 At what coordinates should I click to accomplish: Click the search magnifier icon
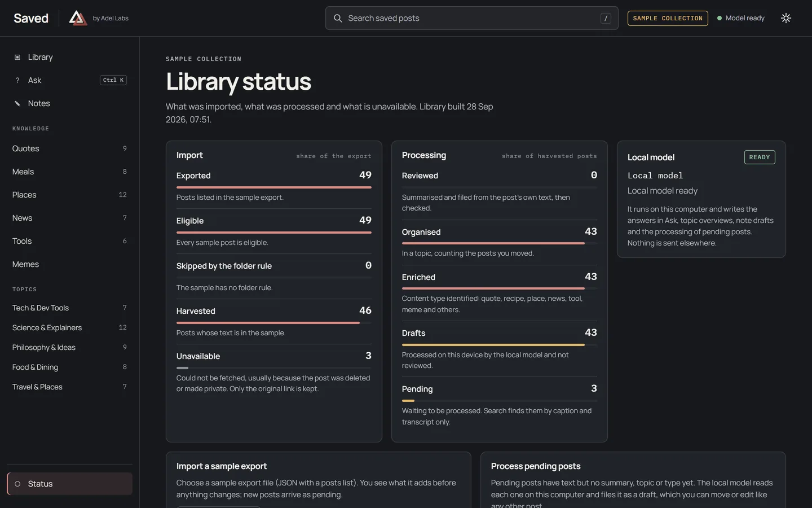(x=338, y=18)
